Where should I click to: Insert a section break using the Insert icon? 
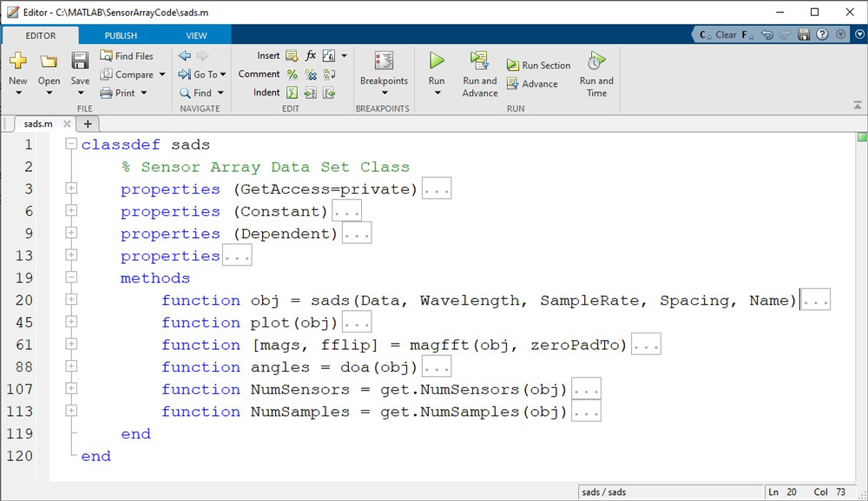[x=292, y=55]
